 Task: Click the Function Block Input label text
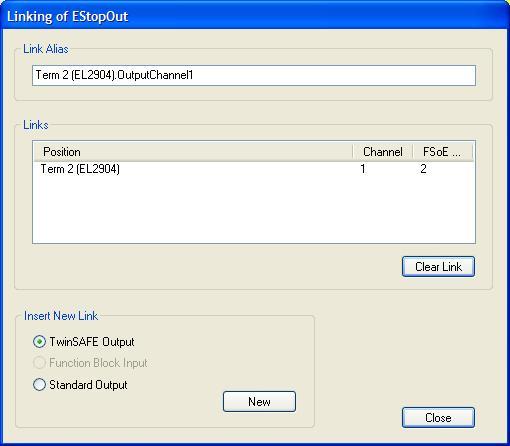pos(98,363)
